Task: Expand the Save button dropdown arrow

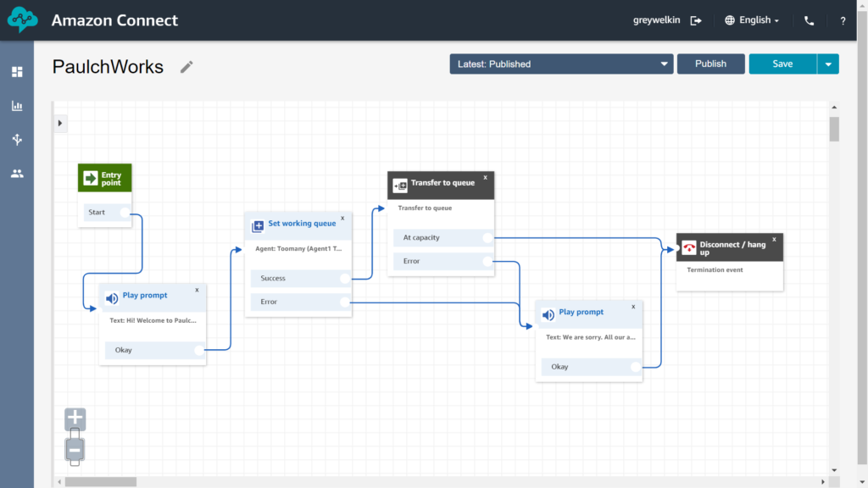Action: [828, 64]
